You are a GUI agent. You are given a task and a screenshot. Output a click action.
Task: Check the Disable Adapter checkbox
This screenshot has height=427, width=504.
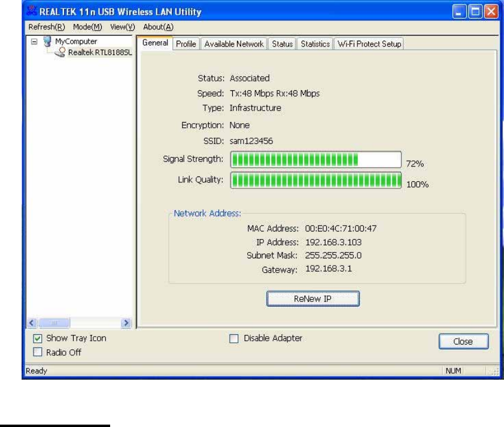234,338
